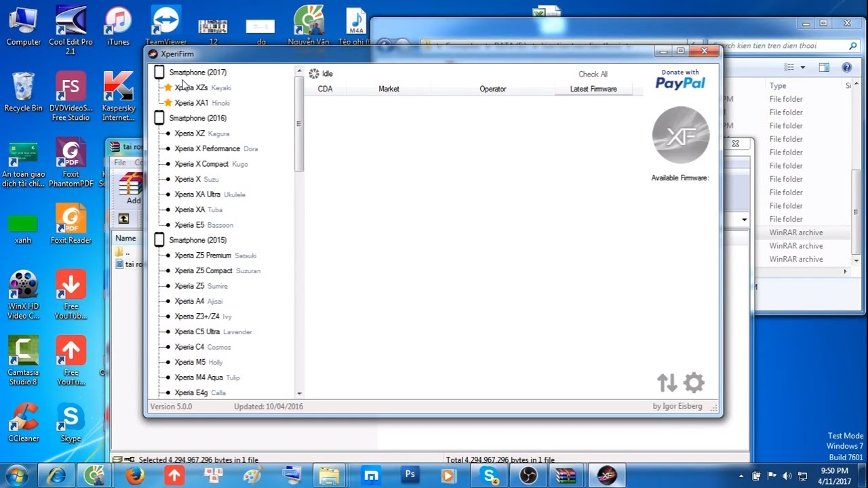Viewport: 868px width, 488px height.
Task: Open Windows Start menu
Action: point(16,474)
